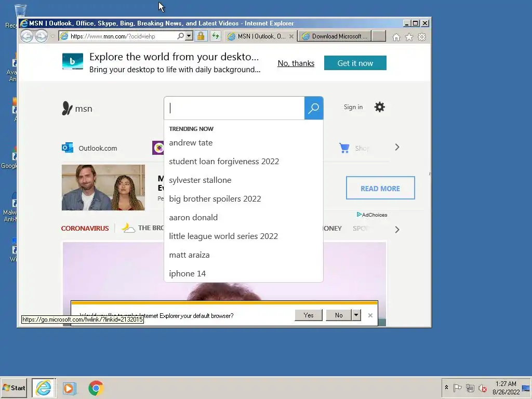
Task: Click next chevron in news category bar
Action: [397, 230]
